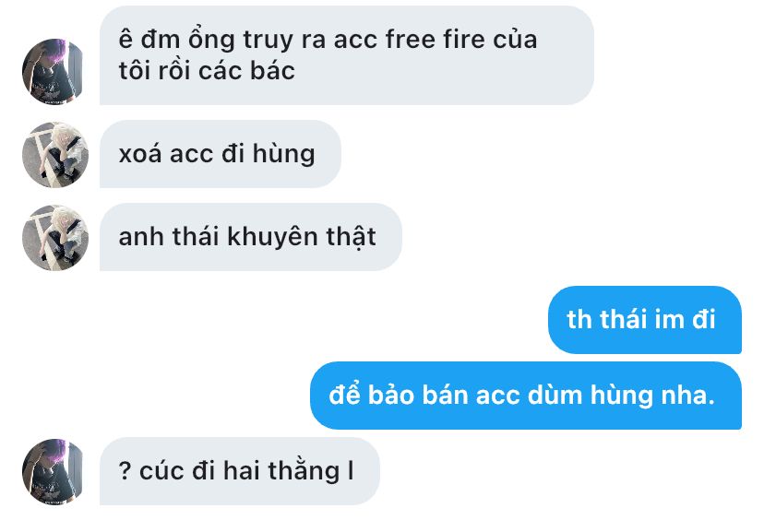Click the "? cúc đi hai thằng l" bubble
The image size is (764, 532).
(x=240, y=471)
